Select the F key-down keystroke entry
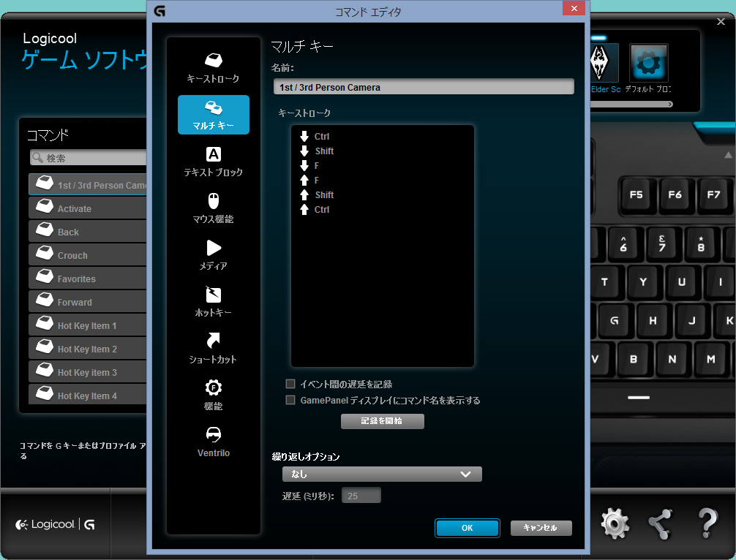 tap(309, 165)
